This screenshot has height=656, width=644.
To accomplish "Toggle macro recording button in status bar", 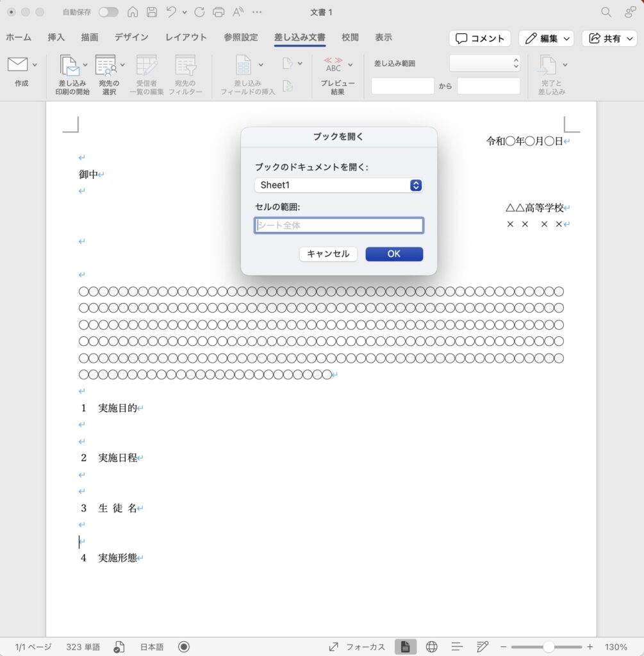I will pos(184,646).
